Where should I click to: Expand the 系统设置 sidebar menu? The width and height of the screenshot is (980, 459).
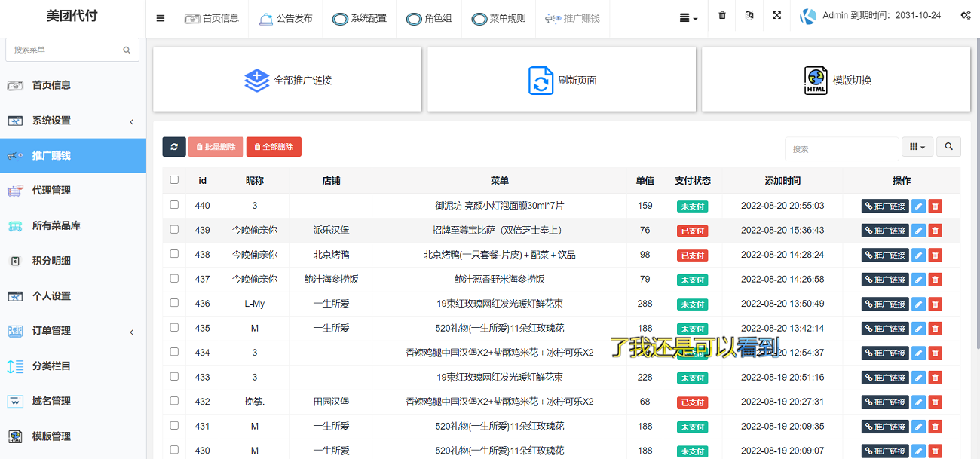(x=73, y=121)
